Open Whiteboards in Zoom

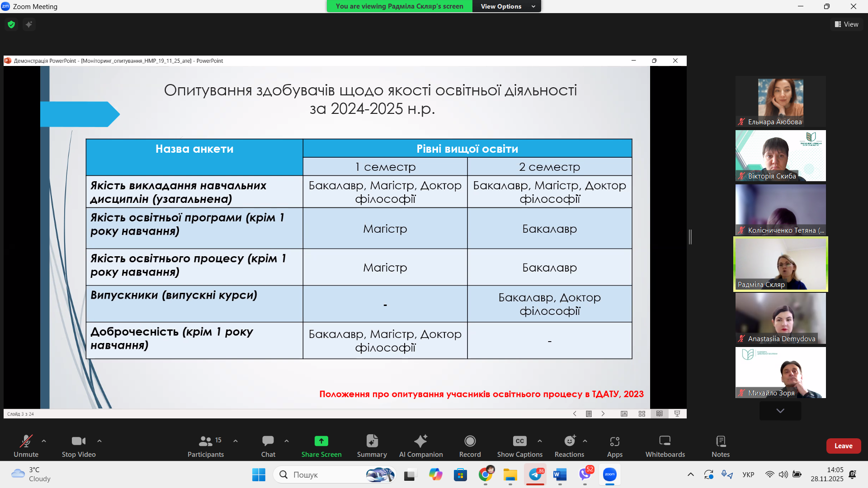click(664, 446)
